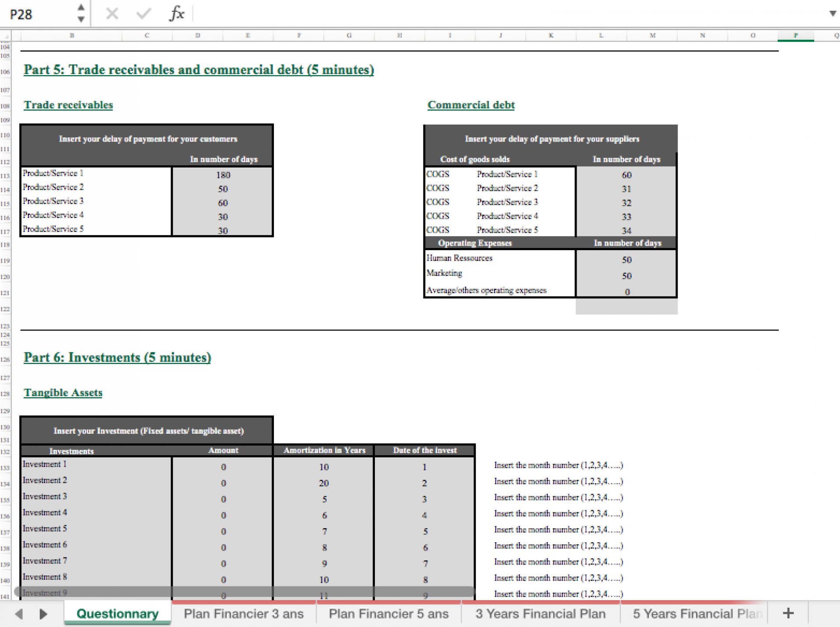Click Average/others operating expenses label

(500, 290)
